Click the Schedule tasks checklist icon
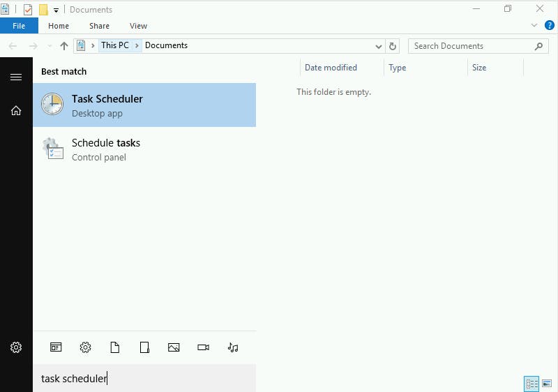Viewport: 558px width, 392px height. tap(53, 149)
